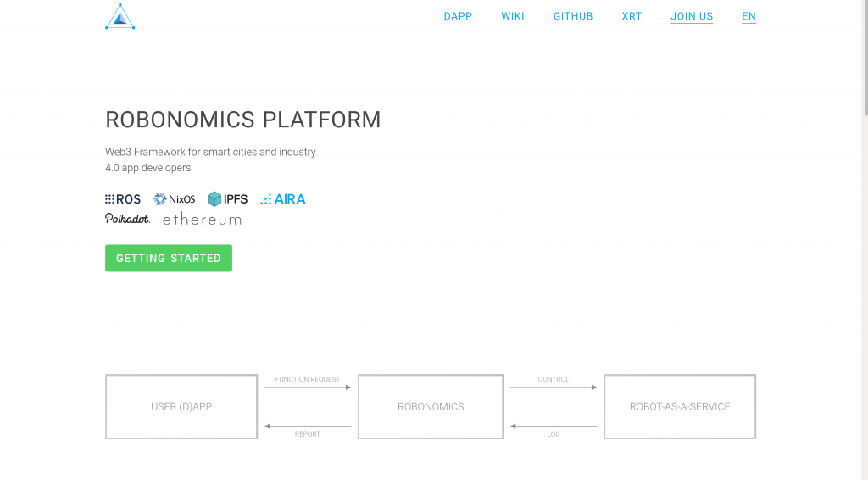Image resolution: width=868 pixels, height=480 pixels.
Task: Click the Polkadot logo
Action: 128,220
